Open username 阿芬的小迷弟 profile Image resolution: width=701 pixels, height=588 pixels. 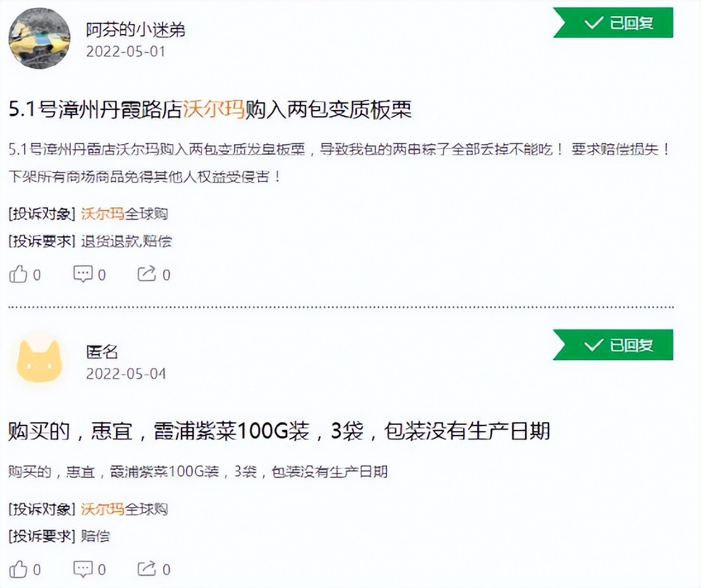tap(135, 30)
